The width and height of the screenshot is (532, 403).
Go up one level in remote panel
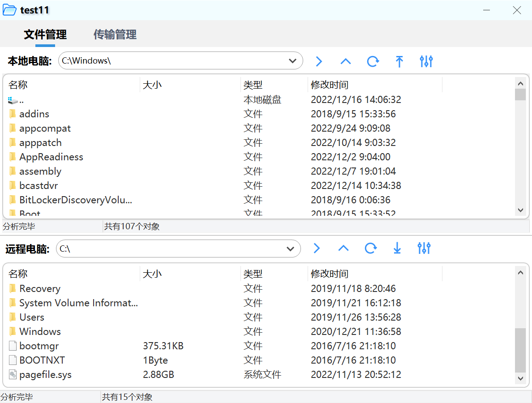coord(343,249)
